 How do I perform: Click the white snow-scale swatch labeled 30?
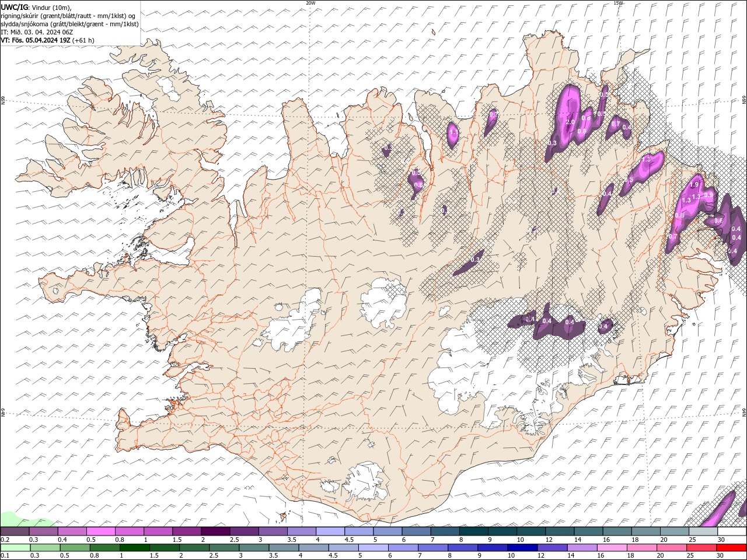pyautogui.click(x=732, y=531)
